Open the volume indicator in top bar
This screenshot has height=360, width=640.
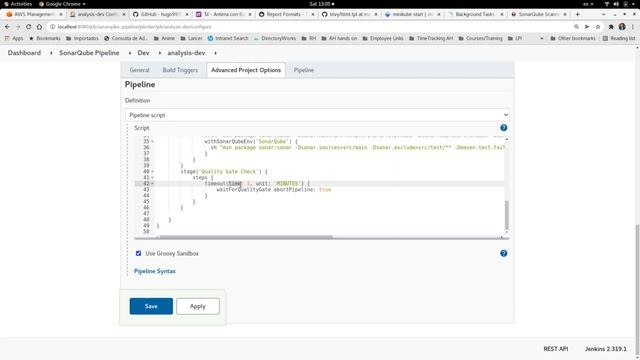tap(616, 4)
